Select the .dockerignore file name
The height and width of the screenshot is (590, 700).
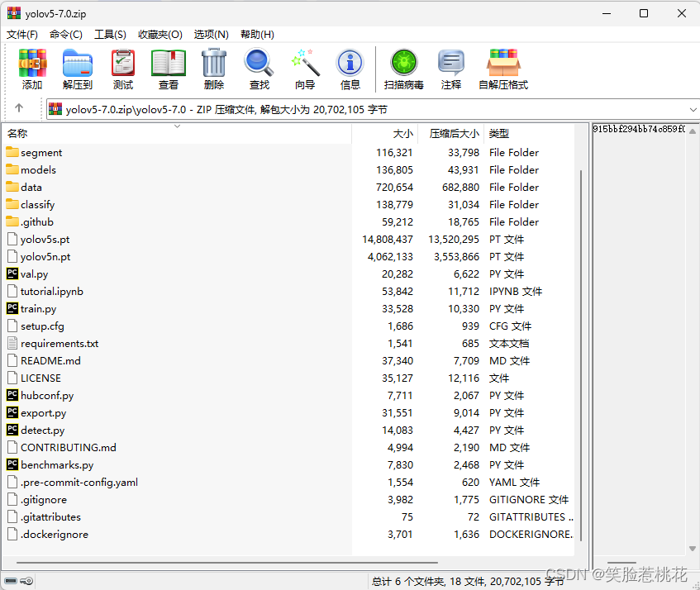pyautogui.click(x=54, y=534)
